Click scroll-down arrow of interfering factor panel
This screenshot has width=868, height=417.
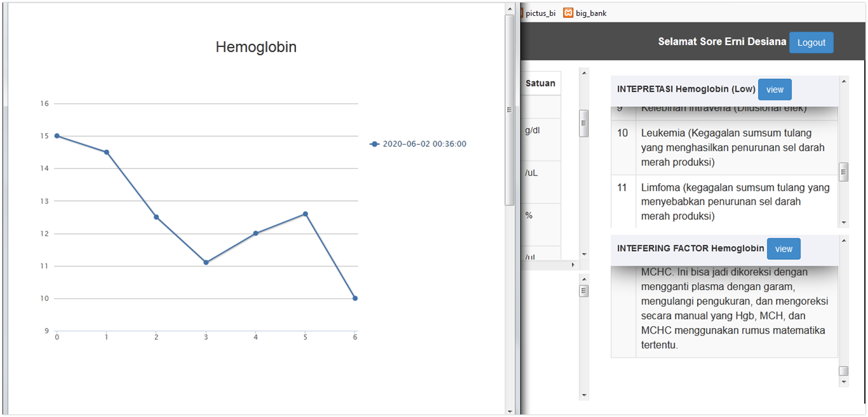[844, 382]
